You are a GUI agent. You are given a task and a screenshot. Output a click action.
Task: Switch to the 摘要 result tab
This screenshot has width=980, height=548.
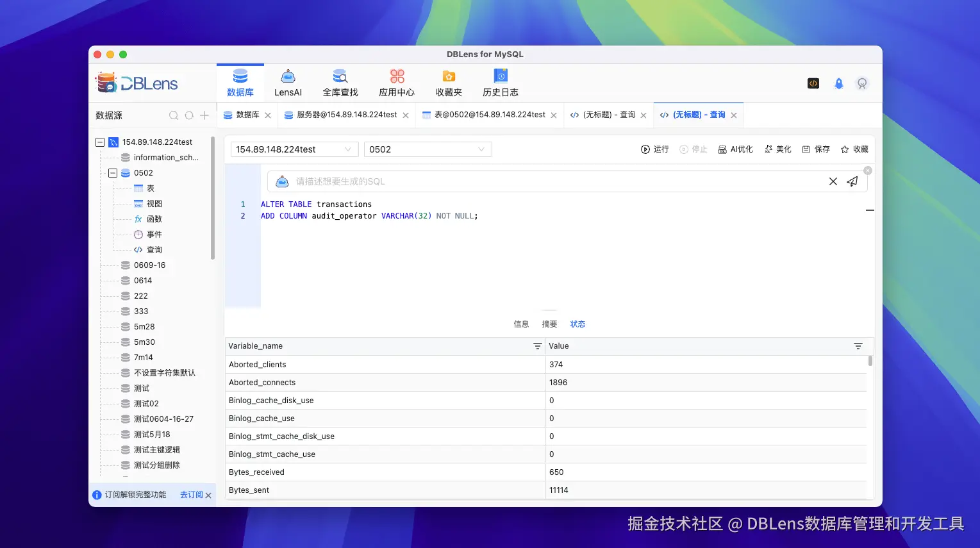click(549, 324)
